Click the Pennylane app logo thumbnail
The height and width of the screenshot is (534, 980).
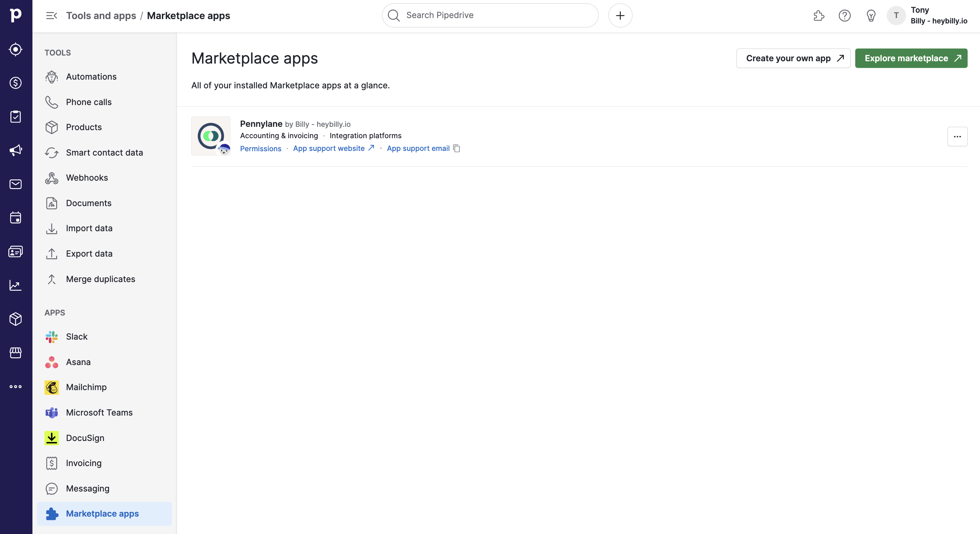[x=211, y=136]
